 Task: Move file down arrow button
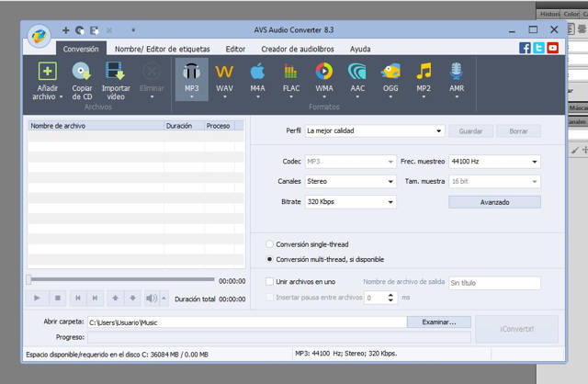132,298
